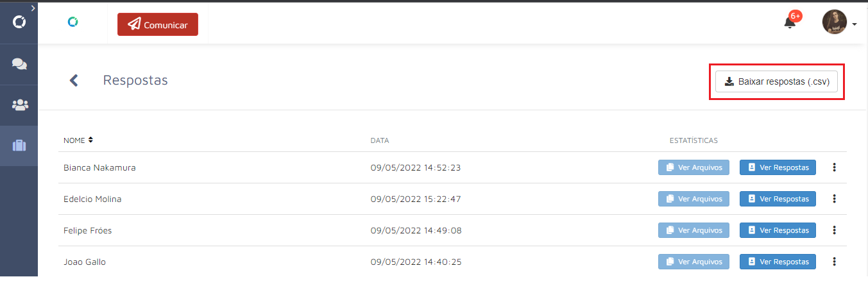This screenshot has width=868, height=295.
Task: Open three-dot menu for Felipe Fróes
Action: pos(835,230)
